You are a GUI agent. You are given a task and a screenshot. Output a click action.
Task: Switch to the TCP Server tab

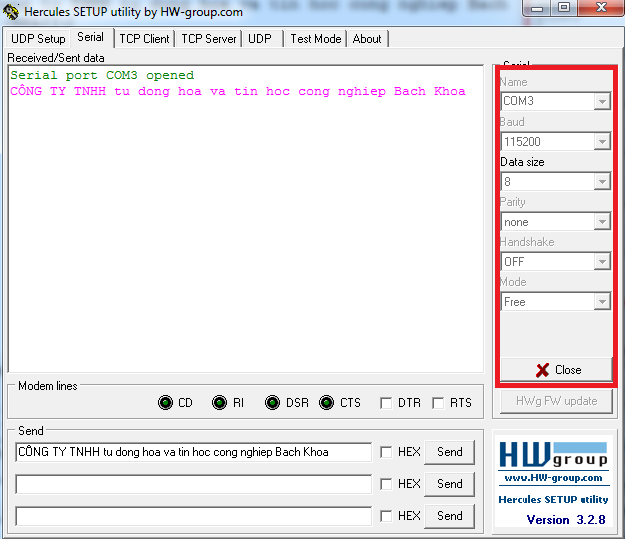(x=209, y=39)
